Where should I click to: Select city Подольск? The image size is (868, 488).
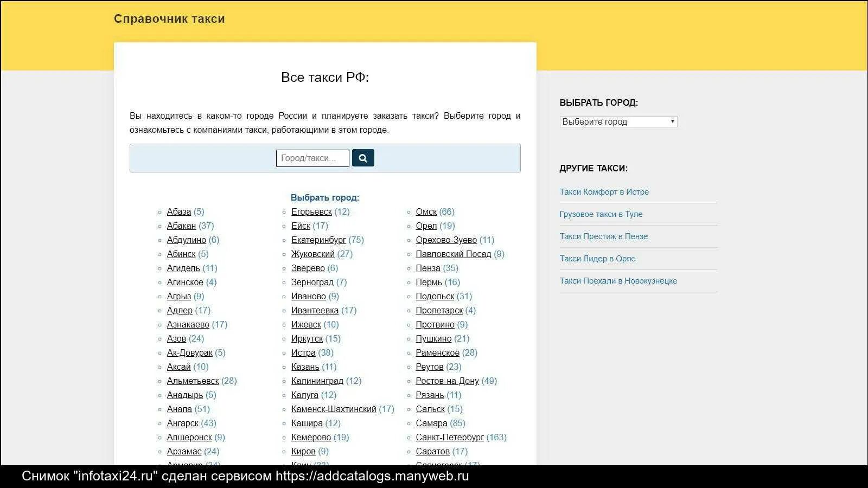click(x=435, y=297)
